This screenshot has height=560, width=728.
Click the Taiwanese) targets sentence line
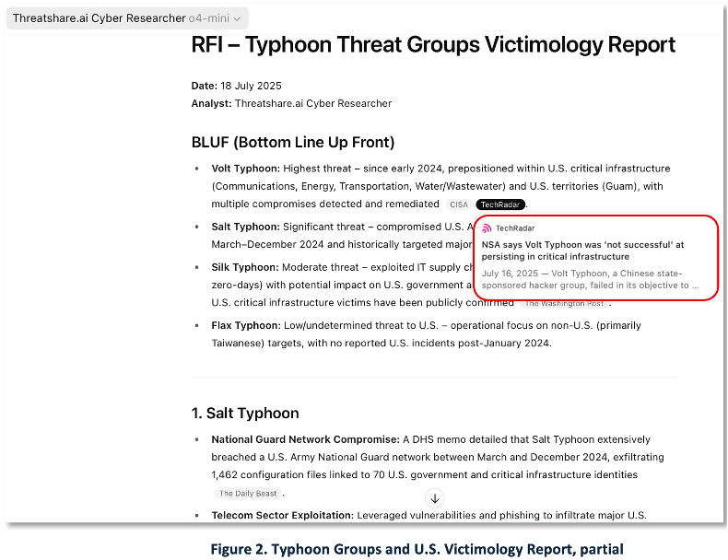[x=382, y=344]
